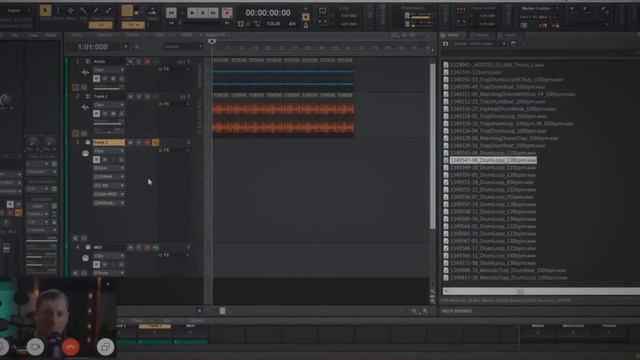Open the MIDI menu in track view
Viewport: 640px width, 360px height.
click(x=187, y=35)
